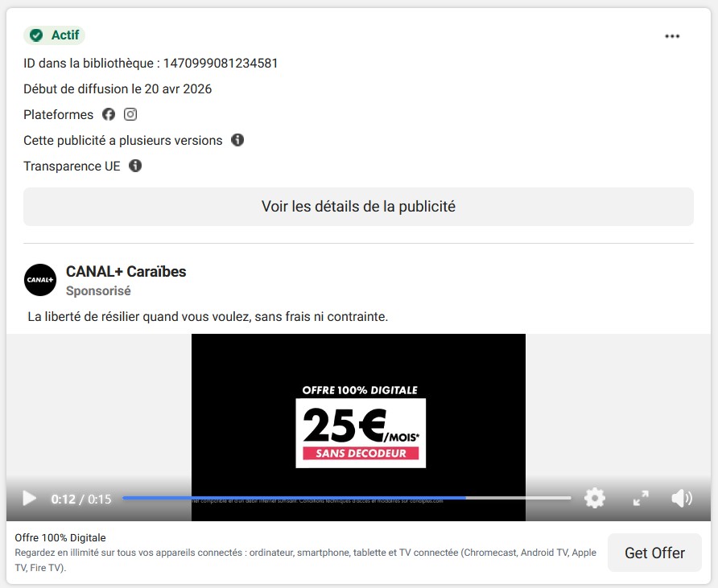
Task: Click the 'Sponsorisé' label
Action: coord(98,291)
